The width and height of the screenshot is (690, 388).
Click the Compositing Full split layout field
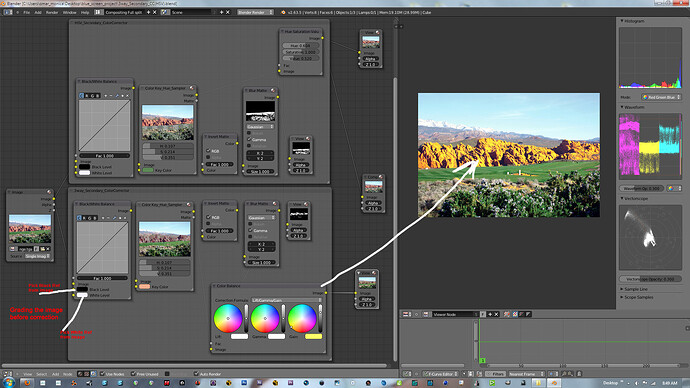click(x=124, y=12)
